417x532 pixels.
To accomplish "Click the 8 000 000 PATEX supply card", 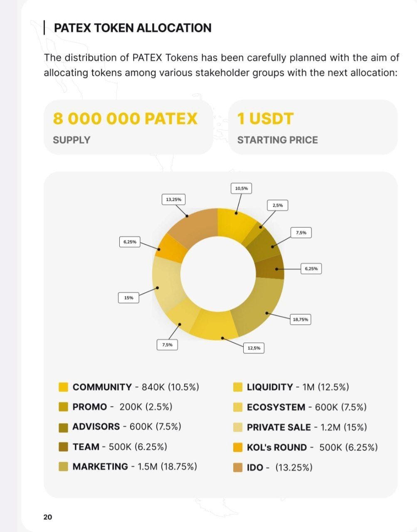I will tap(128, 127).
